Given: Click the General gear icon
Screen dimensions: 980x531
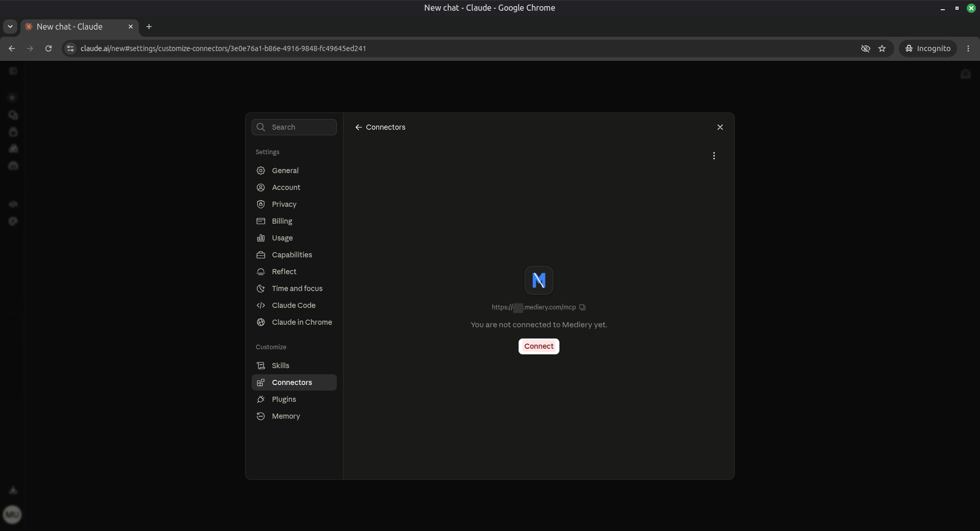Looking at the screenshot, I should (261, 171).
